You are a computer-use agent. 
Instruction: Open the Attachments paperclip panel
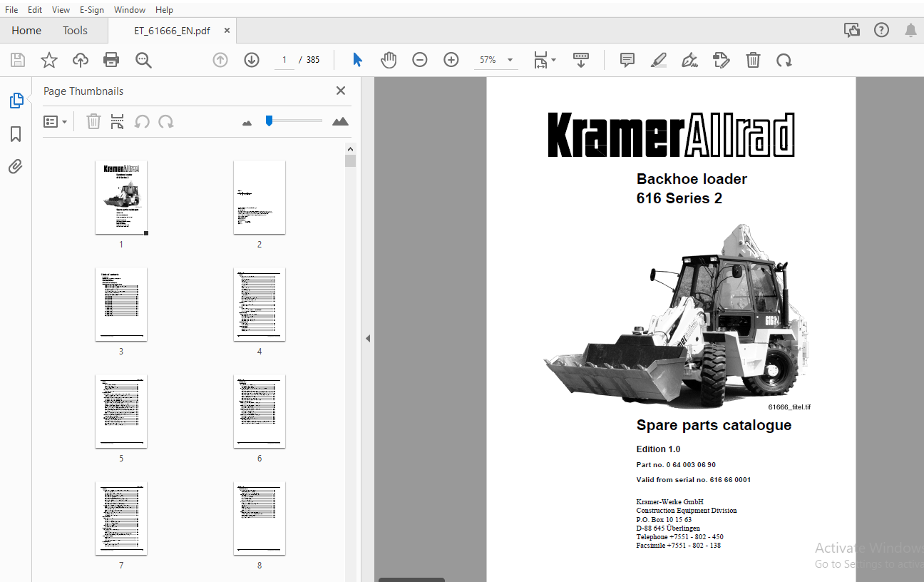pos(16,167)
